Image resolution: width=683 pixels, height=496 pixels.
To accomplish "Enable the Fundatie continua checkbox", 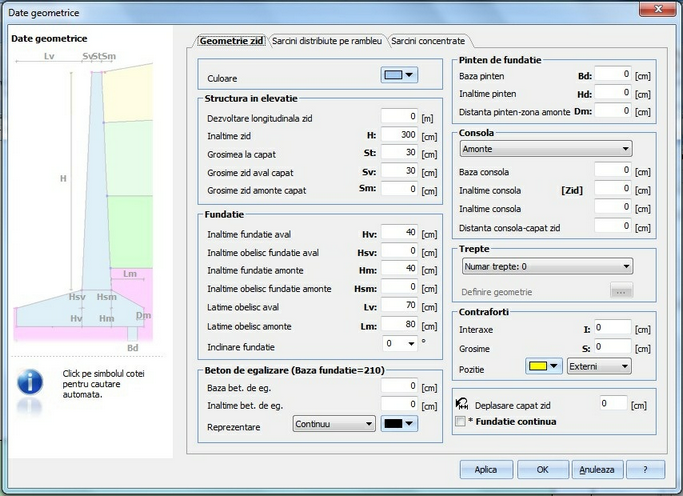I will coord(460,422).
